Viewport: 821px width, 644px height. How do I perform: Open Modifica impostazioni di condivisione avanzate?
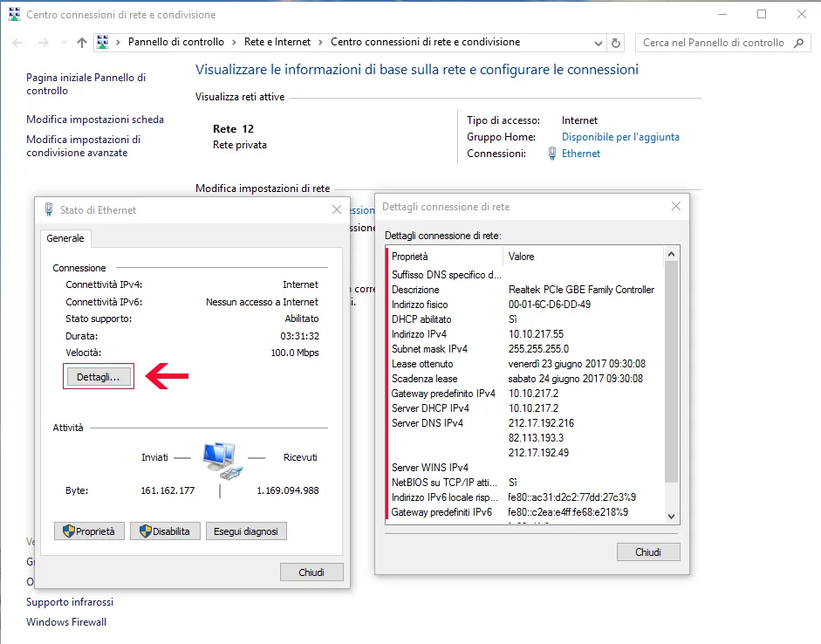pyautogui.click(x=83, y=146)
